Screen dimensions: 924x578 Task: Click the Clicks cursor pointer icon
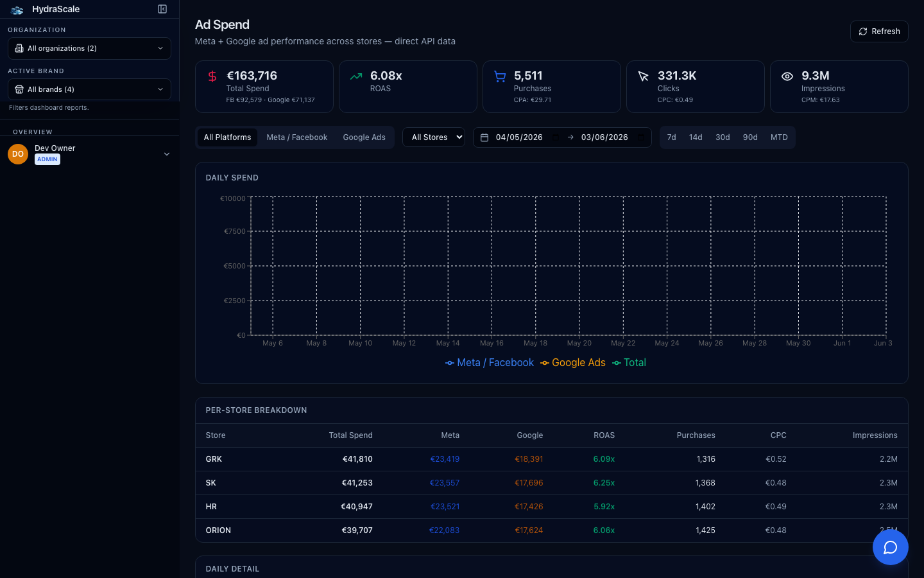click(x=644, y=76)
